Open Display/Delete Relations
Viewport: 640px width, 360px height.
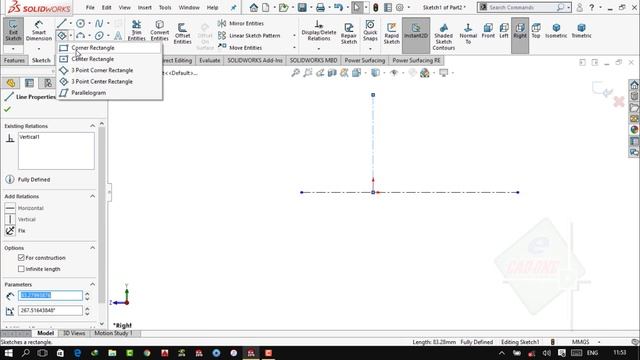(319, 31)
